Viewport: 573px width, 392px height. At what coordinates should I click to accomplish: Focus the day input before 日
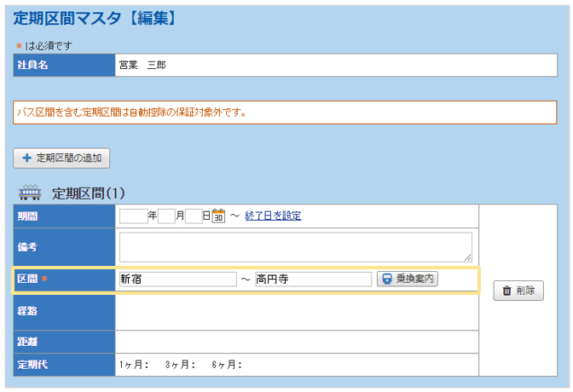click(194, 216)
